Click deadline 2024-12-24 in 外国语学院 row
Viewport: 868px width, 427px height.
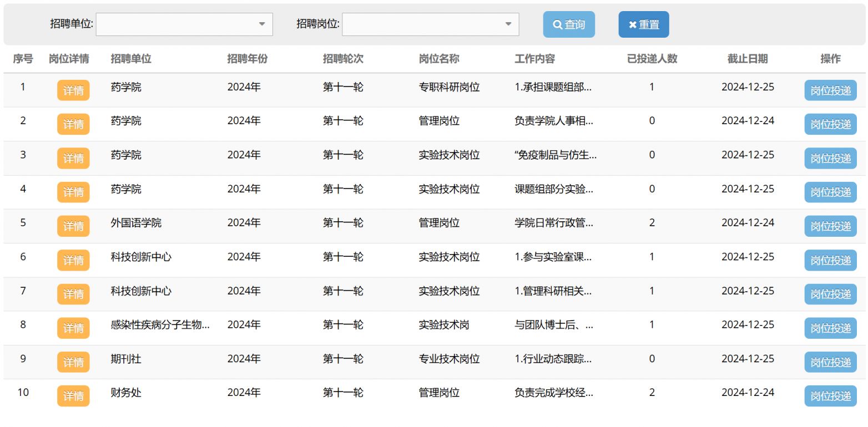(748, 223)
